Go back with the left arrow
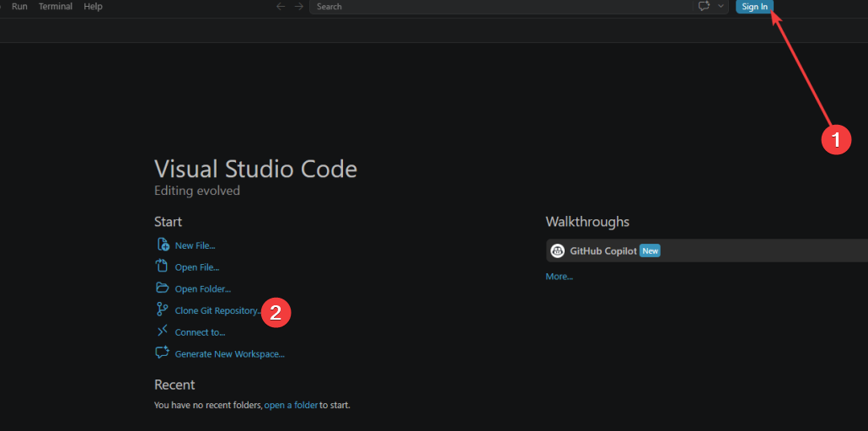868x431 pixels. (281, 7)
